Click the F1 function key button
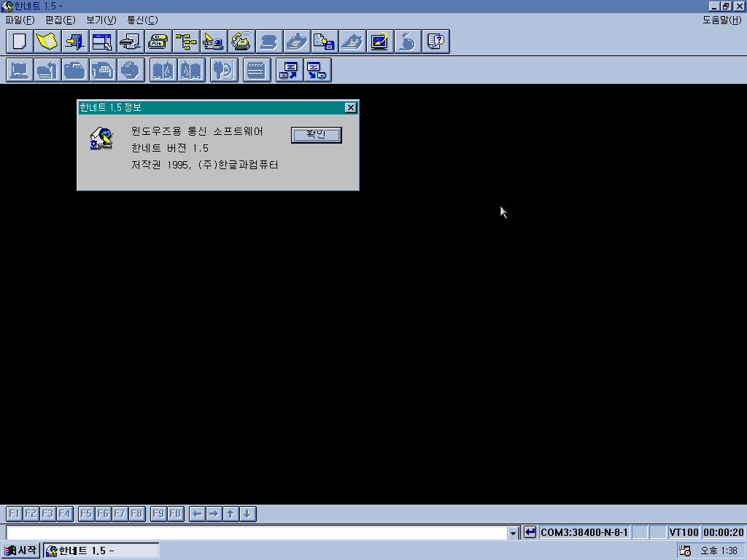 [15, 514]
